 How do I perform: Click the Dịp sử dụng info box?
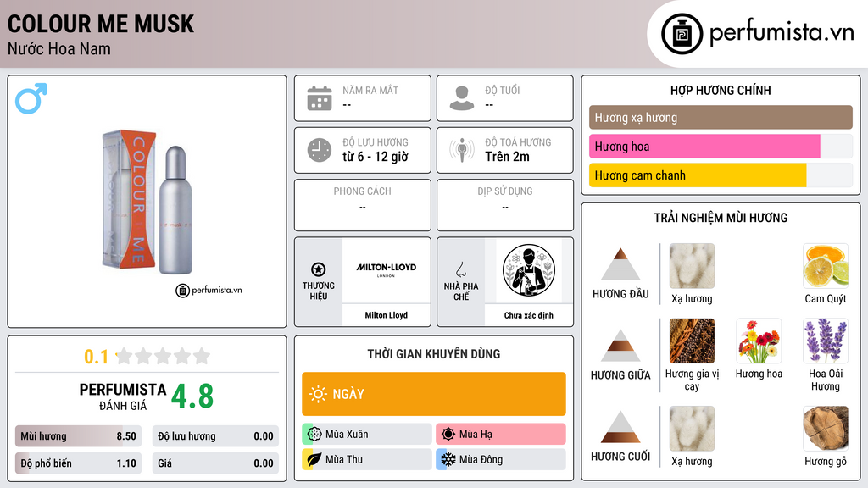click(505, 205)
